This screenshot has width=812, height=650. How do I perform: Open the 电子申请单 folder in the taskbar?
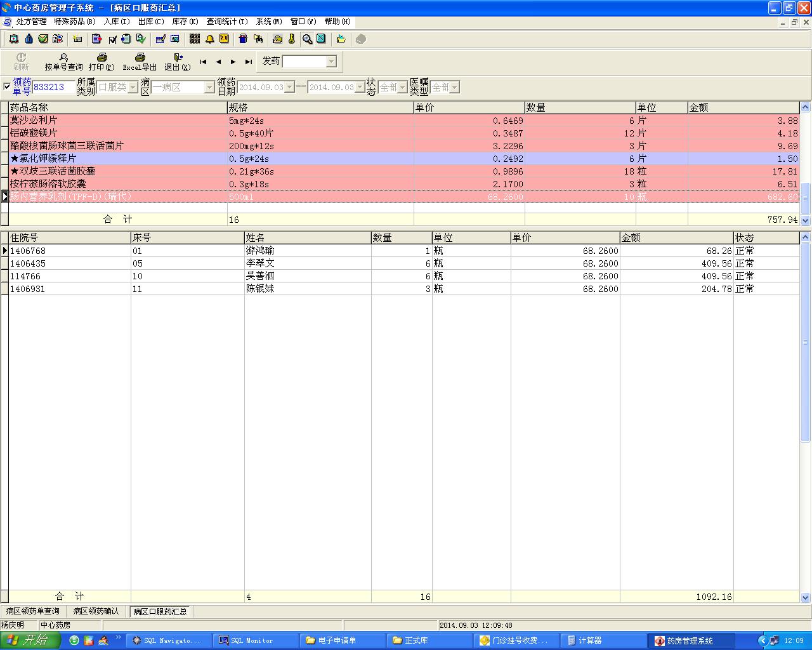tap(343, 640)
